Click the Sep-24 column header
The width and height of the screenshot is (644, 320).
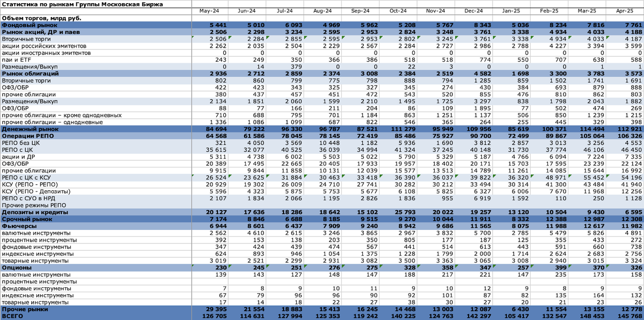click(361, 11)
